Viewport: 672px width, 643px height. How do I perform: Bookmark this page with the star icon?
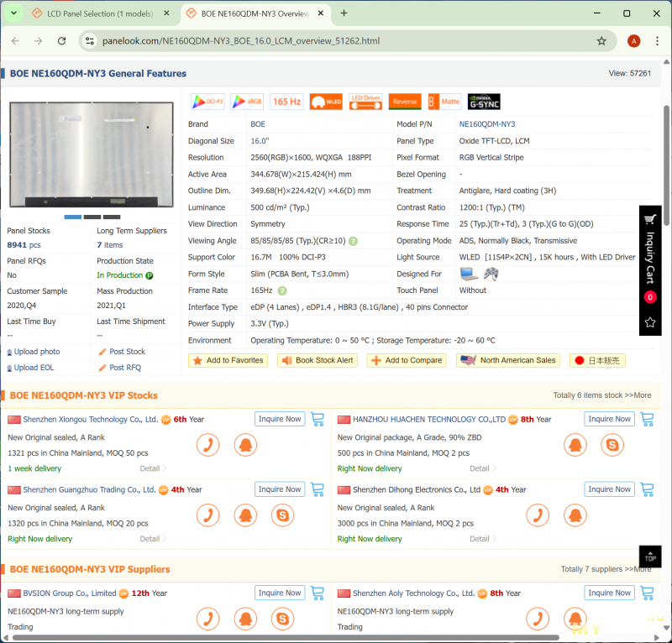[x=601, y=40]
